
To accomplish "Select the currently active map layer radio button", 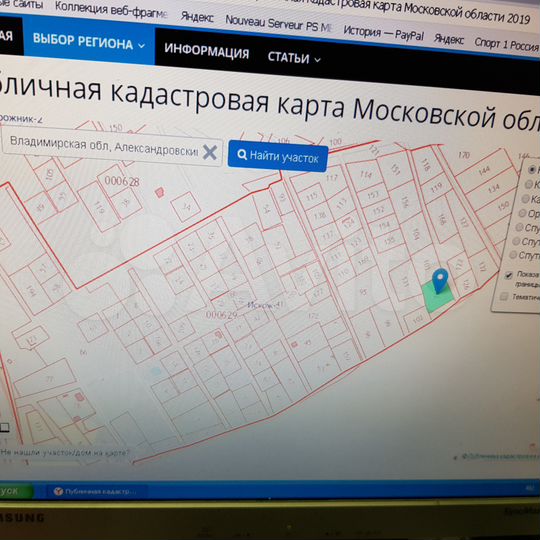I will 532,169.
